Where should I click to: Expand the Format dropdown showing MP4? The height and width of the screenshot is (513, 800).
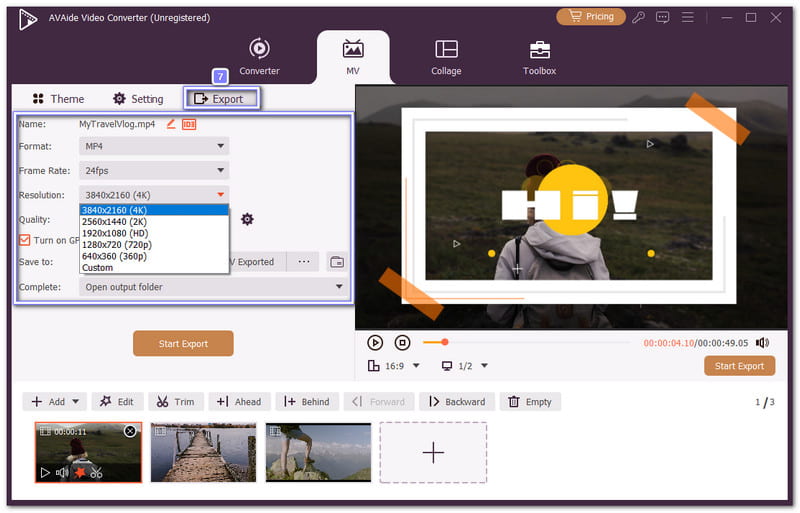tap(154, 146)
